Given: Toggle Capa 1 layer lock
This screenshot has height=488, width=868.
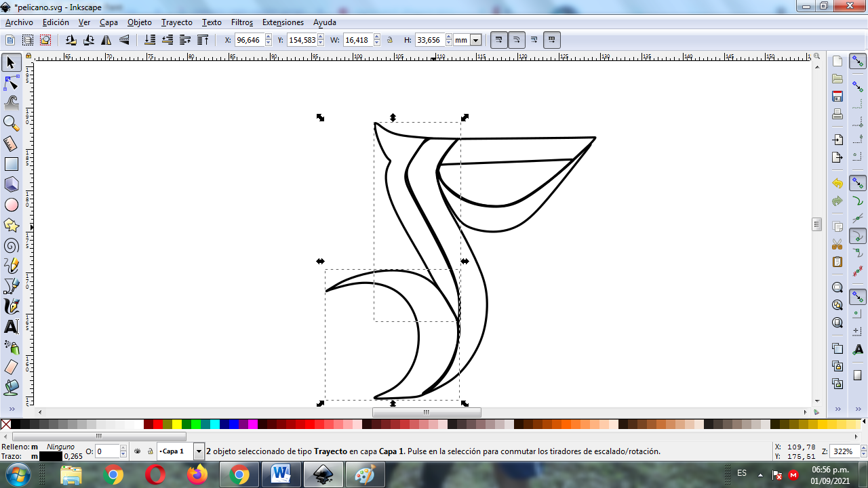Looking at the screenshot, I should tap(150, 451).
